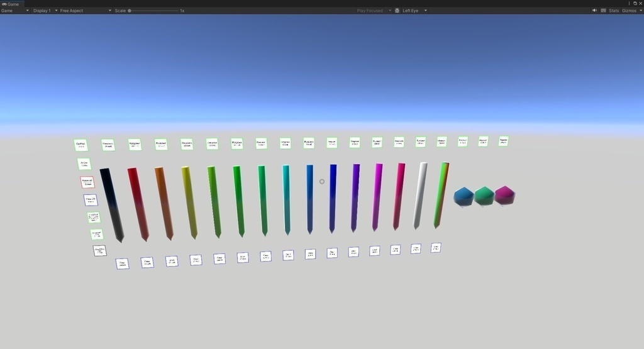Image resolution: width=644 pixels, height=349 pixels.
Task: Select the green ink pot
Action: pos(484,196)
